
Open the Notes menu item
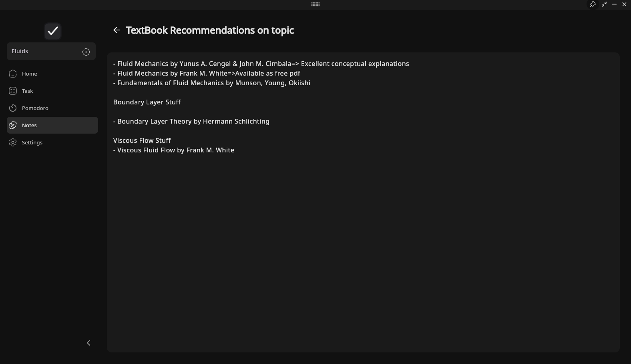click(x=52, y=125)
